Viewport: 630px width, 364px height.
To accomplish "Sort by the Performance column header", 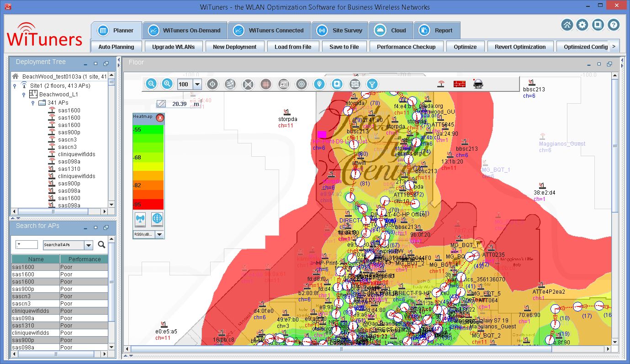I will 84,259.
